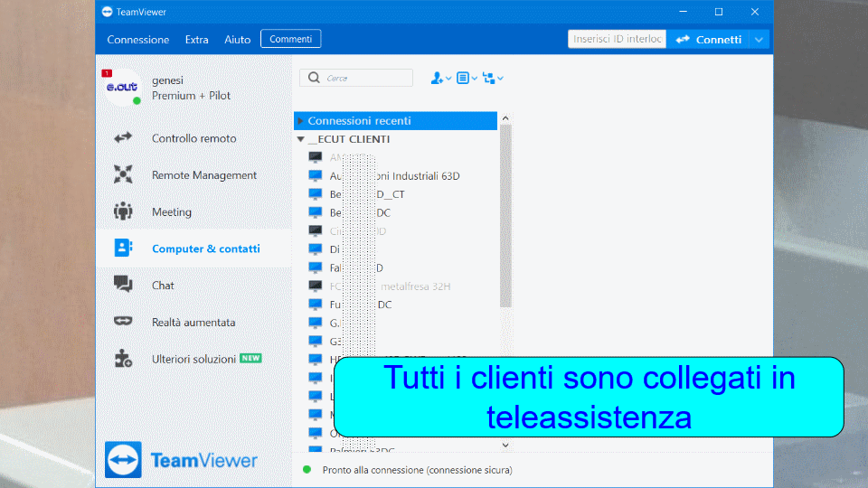
Task: Expand the Connessioni recenti group
Action: point(300,120)
